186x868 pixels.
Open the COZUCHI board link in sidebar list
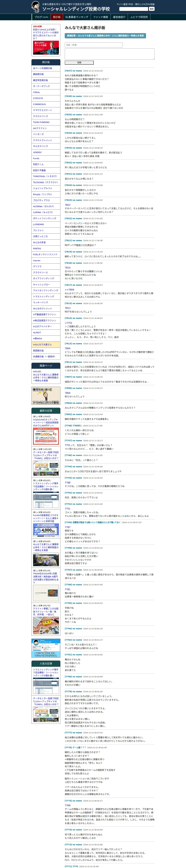coord(46,98)
